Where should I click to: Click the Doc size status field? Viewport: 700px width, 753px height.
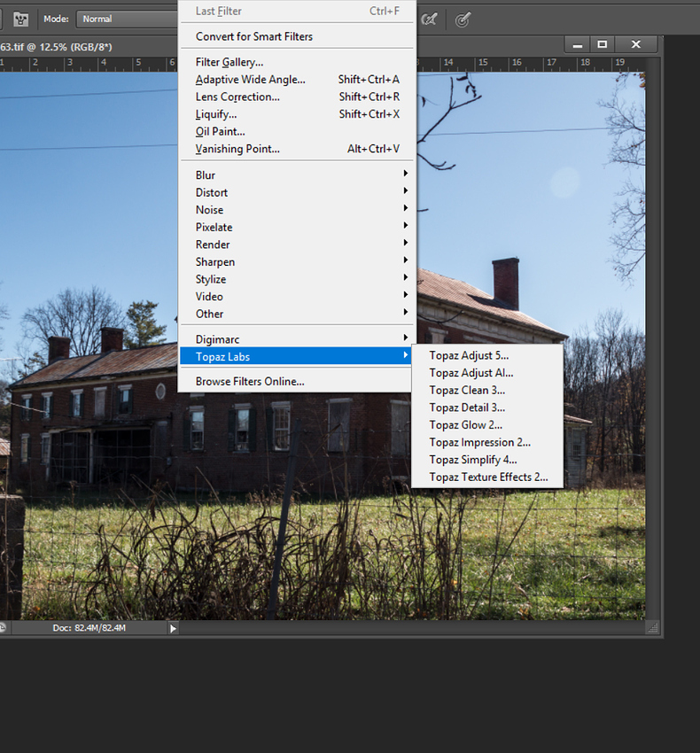pyautogui.click(x=89, y=628)
